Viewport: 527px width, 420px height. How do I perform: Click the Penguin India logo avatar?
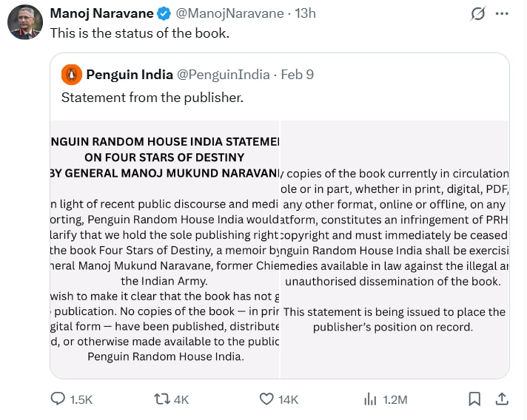click(x=72, y=74)
